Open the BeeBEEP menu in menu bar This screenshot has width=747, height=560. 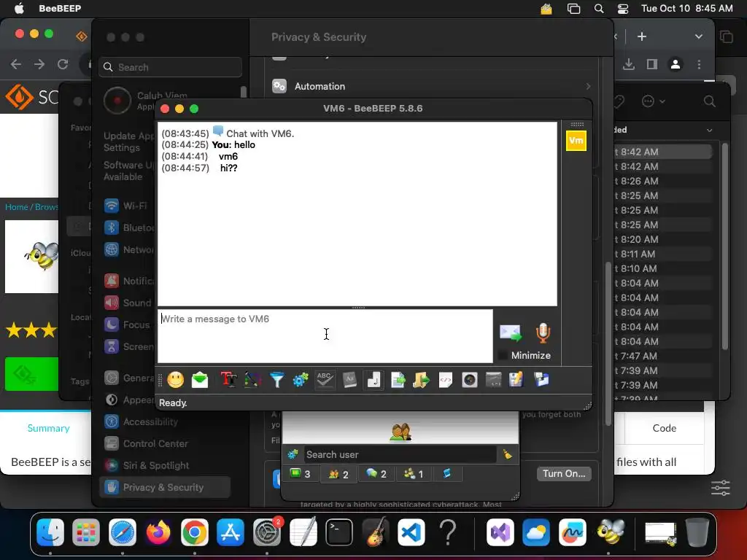(x=60, y=9)
